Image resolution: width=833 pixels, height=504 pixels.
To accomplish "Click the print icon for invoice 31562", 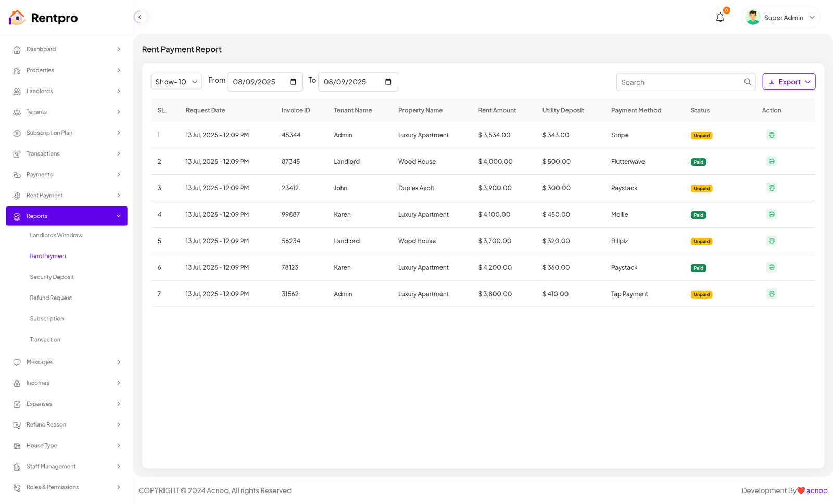I will (771, 294).
